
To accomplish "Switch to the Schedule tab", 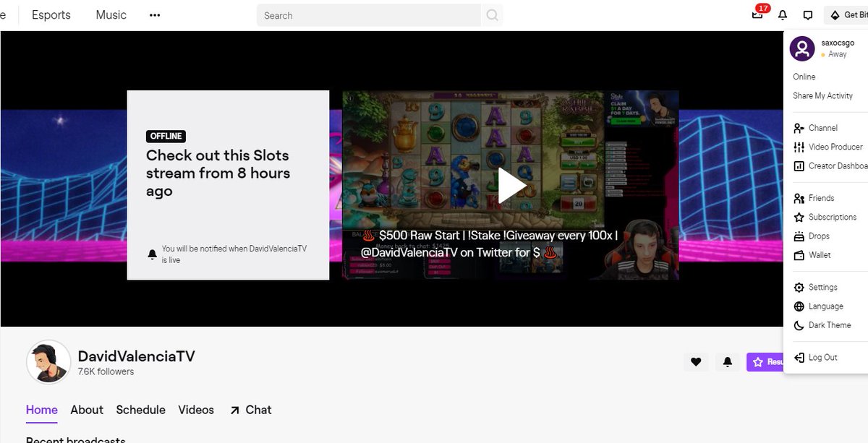I will pyautogui.click(x=141, y=410).
